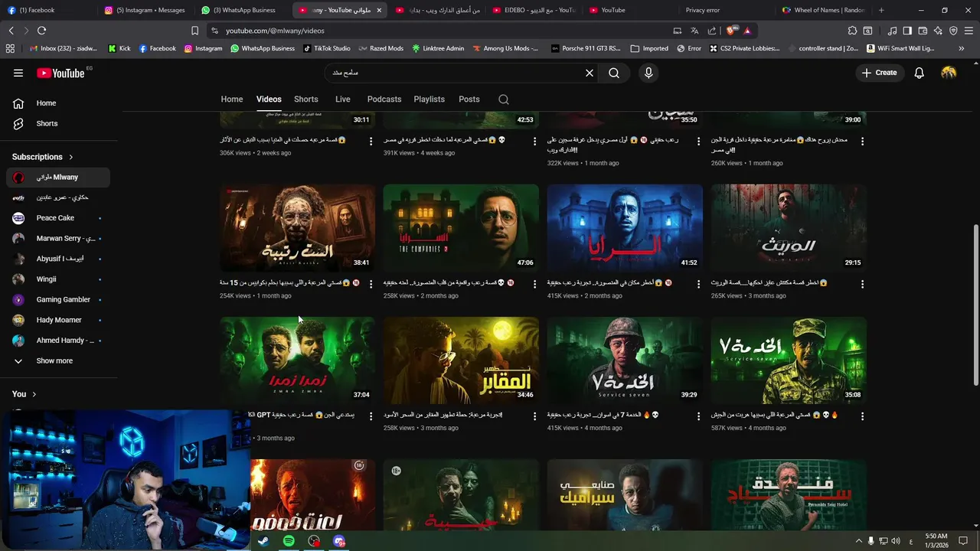
Task: Open Steam from the taskbar
Action: (x=263, y=541)
